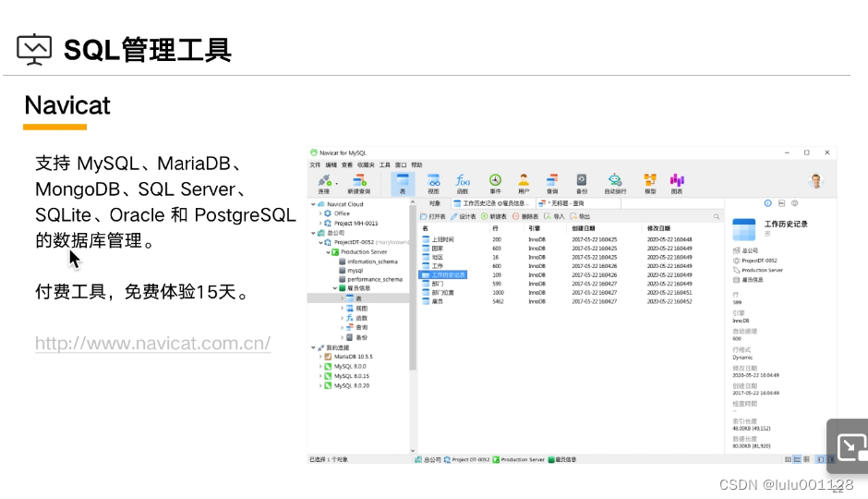
Task: Open the 图表 (Charts) toolbar icon
Action: (x=677, y=183)
